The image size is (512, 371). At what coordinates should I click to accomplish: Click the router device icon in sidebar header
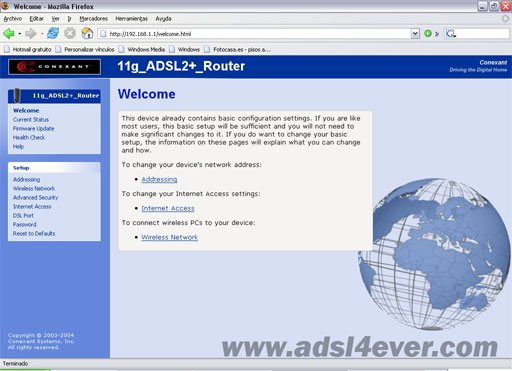[17, 96]
